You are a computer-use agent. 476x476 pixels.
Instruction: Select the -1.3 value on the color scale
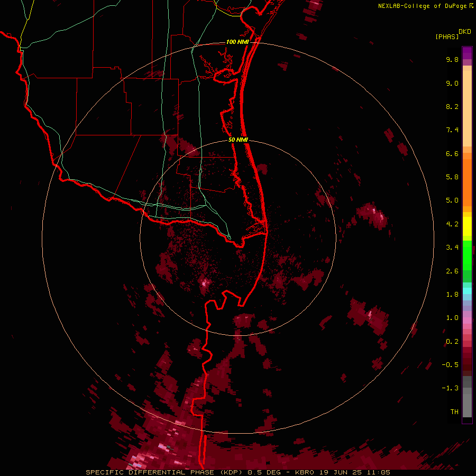(450, 388)
